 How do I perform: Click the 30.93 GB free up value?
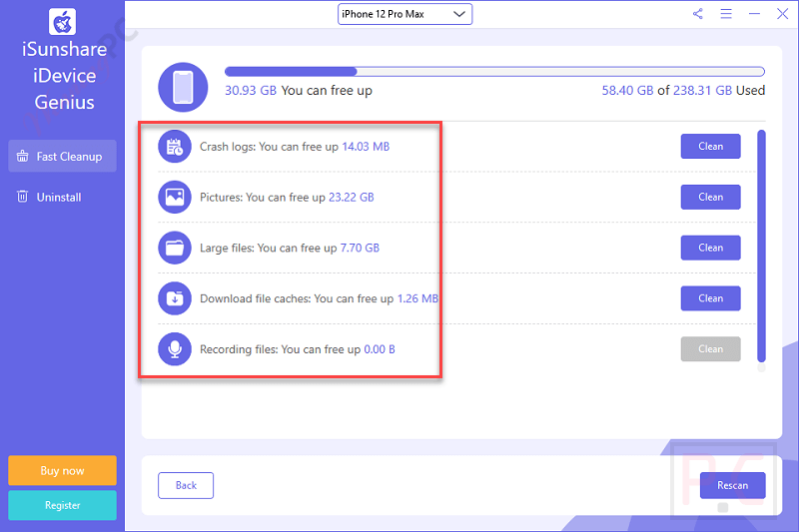[251, 91]
